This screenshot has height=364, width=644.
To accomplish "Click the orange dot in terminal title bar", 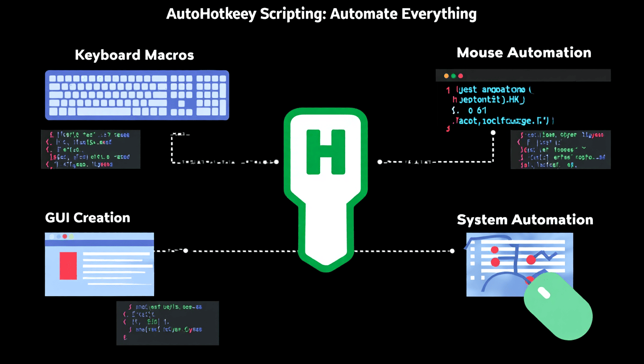I will tap(446, 76).
